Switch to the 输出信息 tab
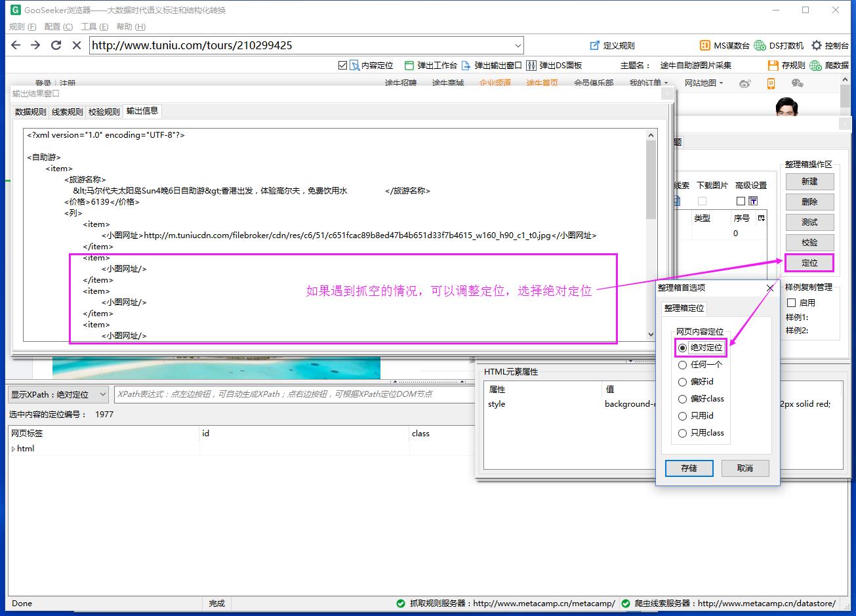Screen dimensions: 856x616 tap(142, 111)
